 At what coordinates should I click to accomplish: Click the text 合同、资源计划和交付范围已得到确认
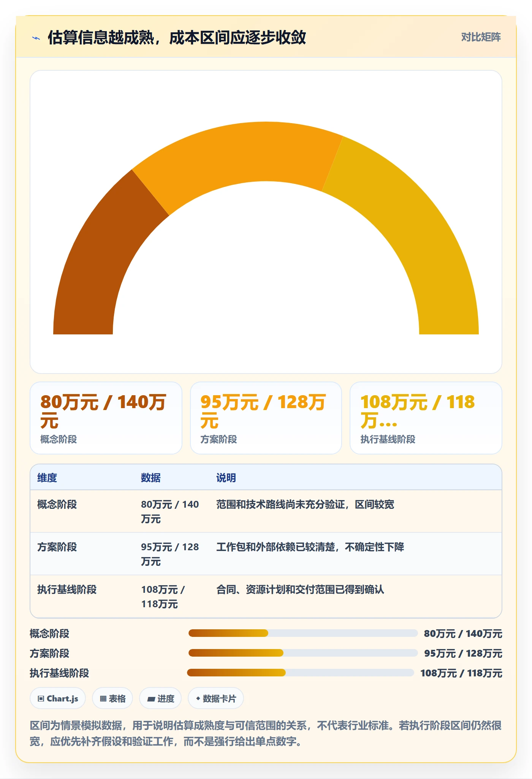pyautogui.click(x=300, y=589)
